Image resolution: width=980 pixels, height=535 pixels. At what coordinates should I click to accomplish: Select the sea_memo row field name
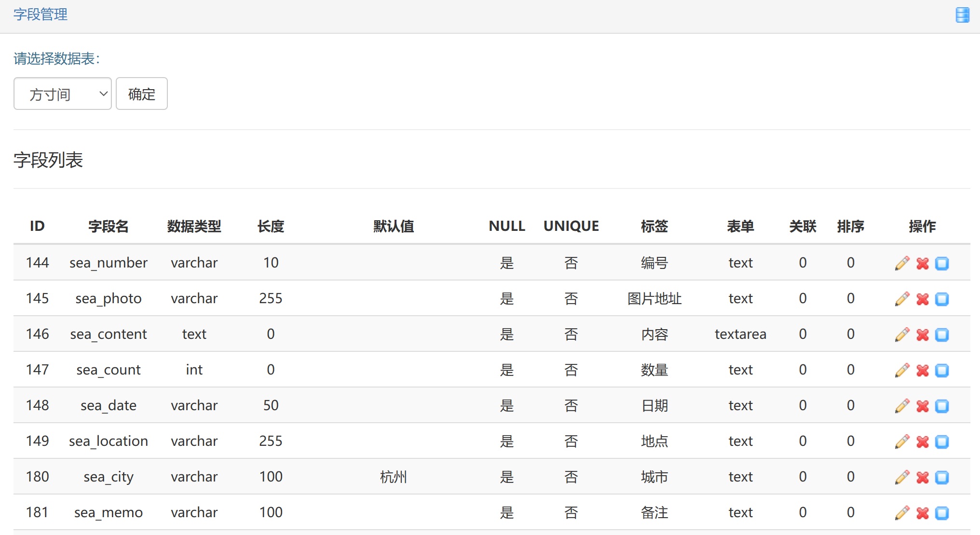pyautogui.click(x=109, y=512)
